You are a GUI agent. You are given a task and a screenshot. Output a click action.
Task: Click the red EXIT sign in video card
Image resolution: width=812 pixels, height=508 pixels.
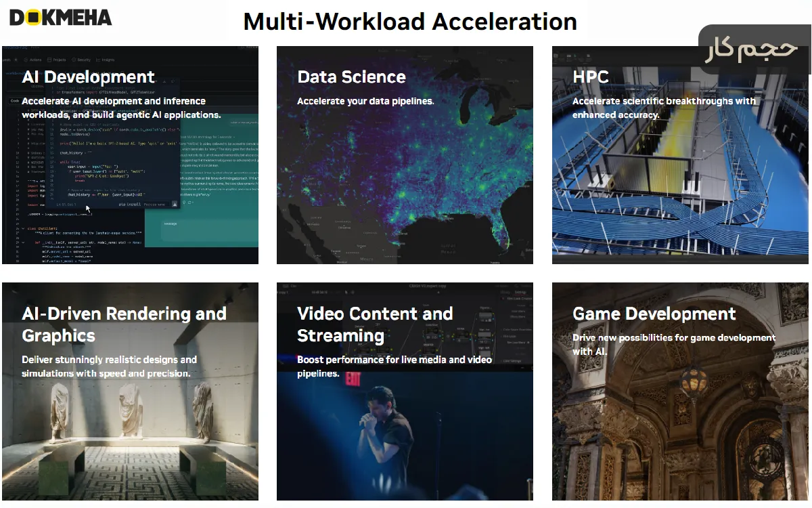point(352,379)
